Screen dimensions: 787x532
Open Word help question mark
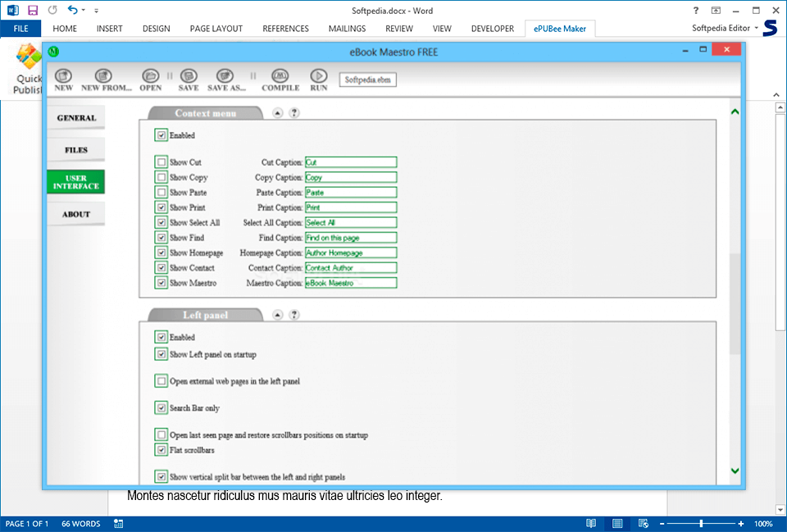point(696,10)
